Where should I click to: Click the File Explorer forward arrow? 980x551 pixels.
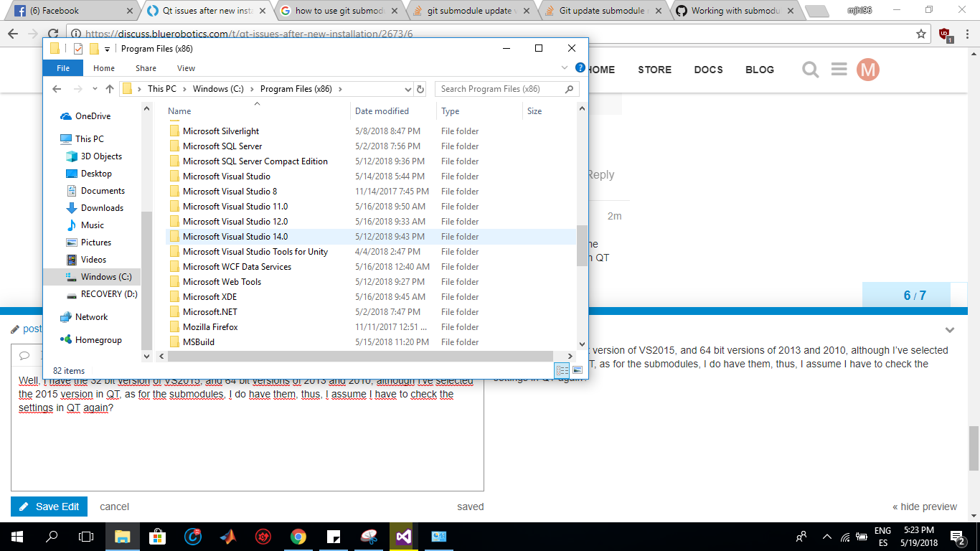pyautogui.click(x=77, y=89)
